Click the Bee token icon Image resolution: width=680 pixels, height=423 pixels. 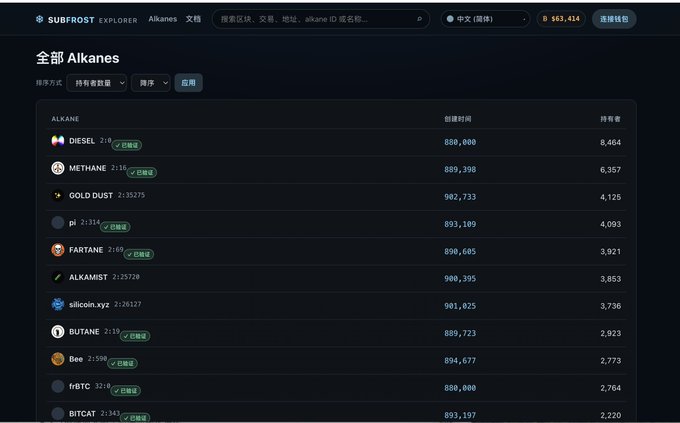coord(58,359)
